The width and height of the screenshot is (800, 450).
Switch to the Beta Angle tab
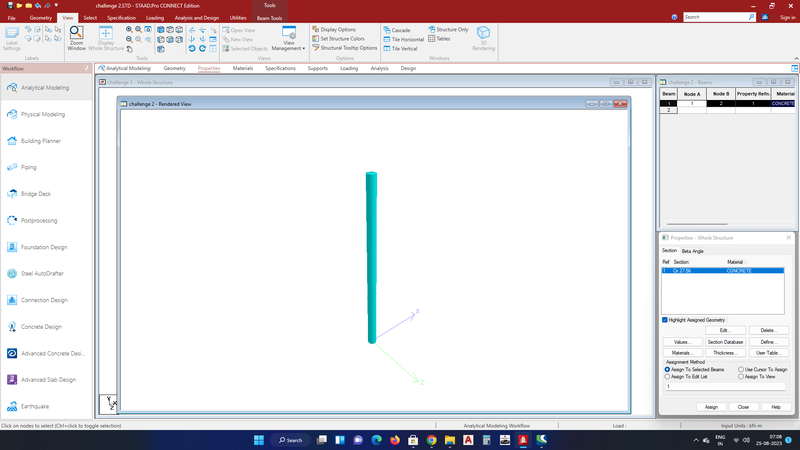click(692, 251)
